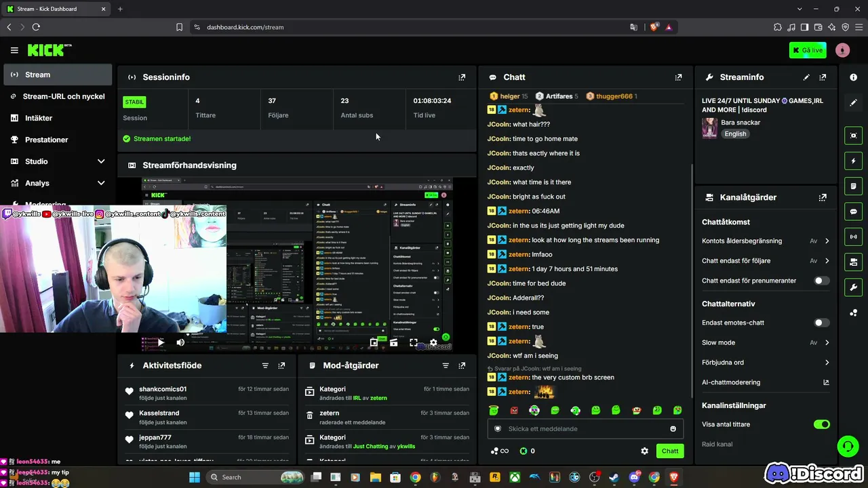Open chat settings gear next to Chatt button
Image resolution: width=868 pixels, height=488 pixels.
point(644,451)
